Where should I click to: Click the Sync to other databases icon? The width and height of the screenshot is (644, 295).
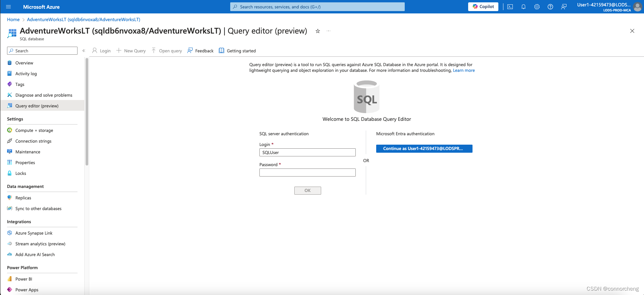coord(10,208)
